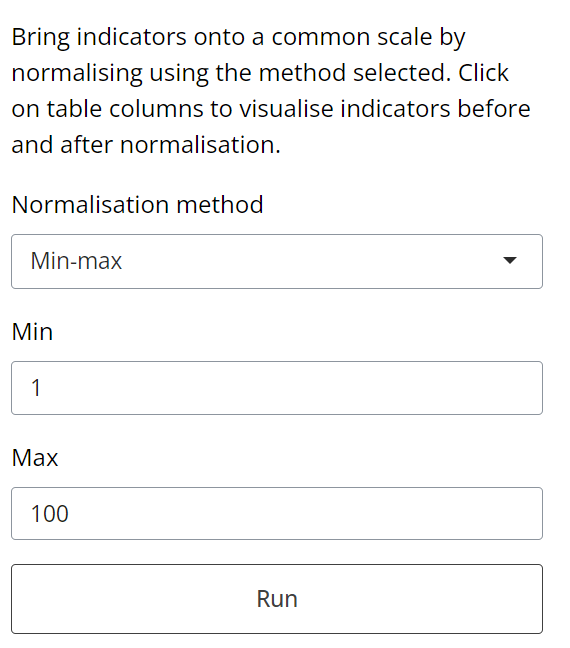Click the Max label above its field
Viewport: 570px width, 648px height.
(35, 457)
